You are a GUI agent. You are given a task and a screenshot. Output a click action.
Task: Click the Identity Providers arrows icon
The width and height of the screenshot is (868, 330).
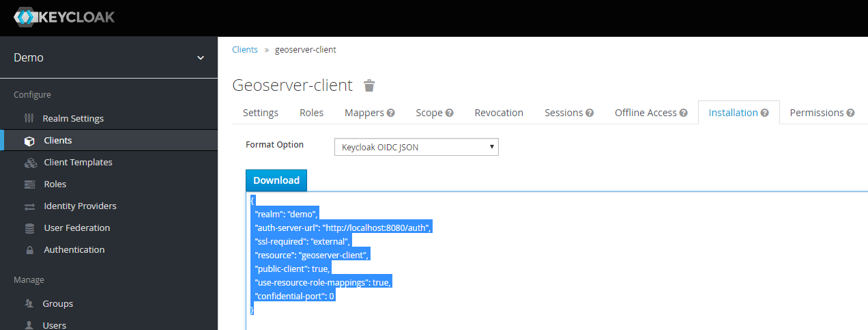pyautogui.click(x=29, y=206)
